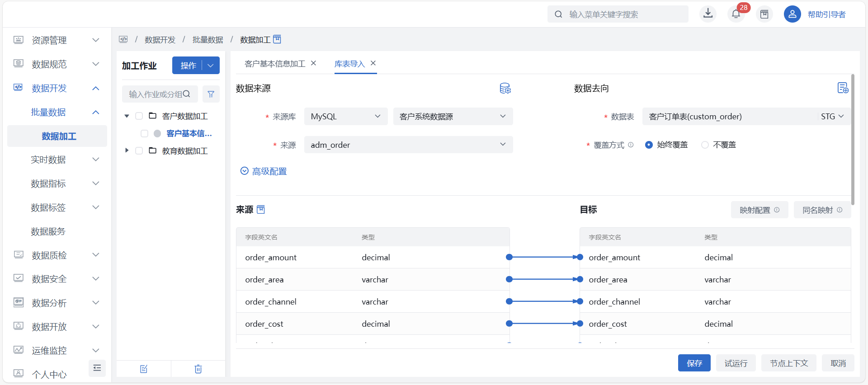Image resolution: width=868 pixels, height=385 pixels.
Task: Click the 同名映射 button
Action: 822,210
